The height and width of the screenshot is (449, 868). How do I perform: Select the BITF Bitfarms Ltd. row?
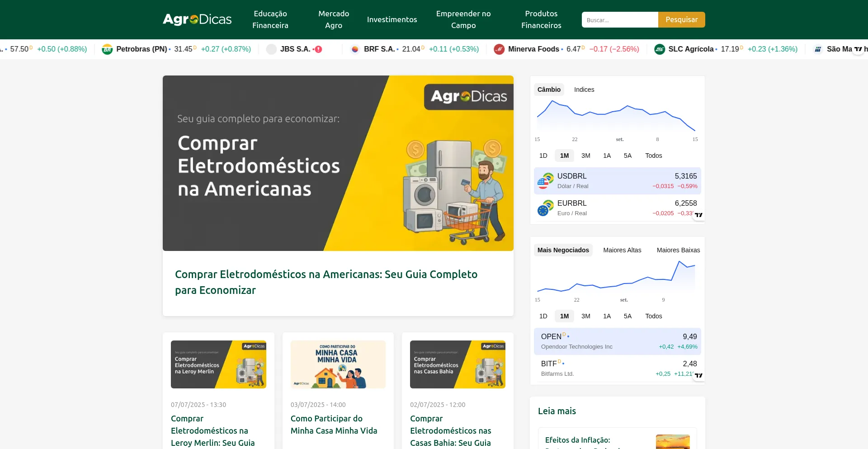[618, 369]
